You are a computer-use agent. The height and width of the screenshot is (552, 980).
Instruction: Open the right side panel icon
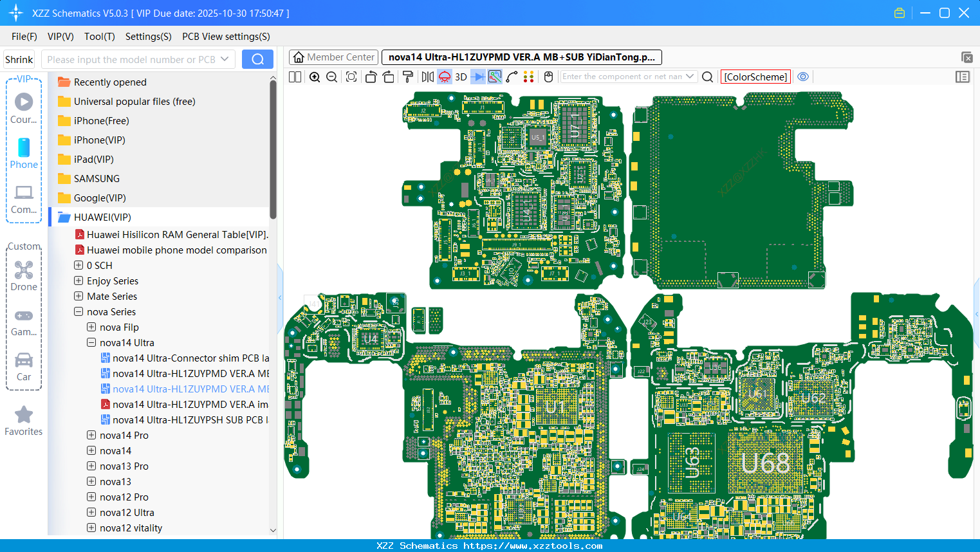[963, 77]
